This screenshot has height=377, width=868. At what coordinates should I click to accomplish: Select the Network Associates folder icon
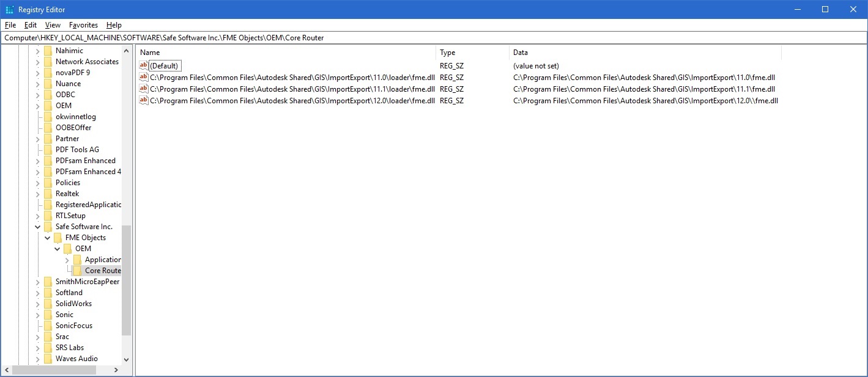pyautogui.click(x=48, y=62)
